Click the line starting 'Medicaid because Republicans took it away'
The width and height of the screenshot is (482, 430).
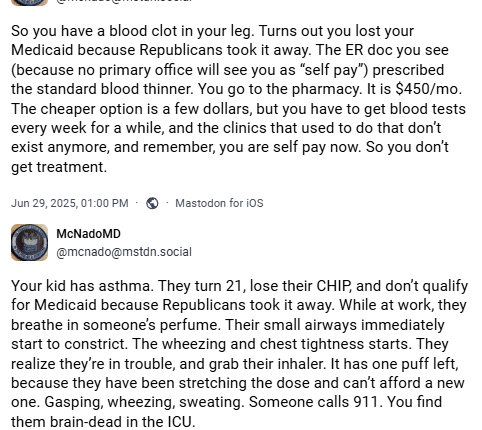tap(230, 50)
